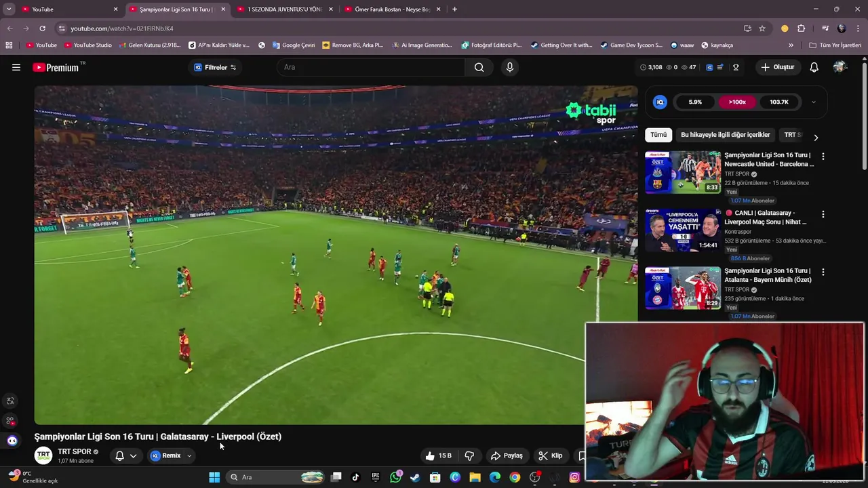Open options menu for Atalanta - Bayern video
Viewport: 868px width, 488px height.
(823, 272)
